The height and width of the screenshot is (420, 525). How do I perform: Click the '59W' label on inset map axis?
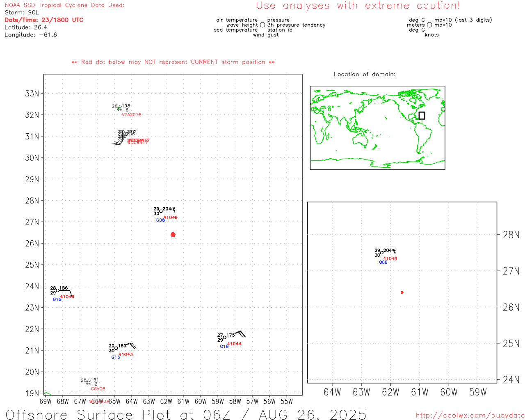478,393
